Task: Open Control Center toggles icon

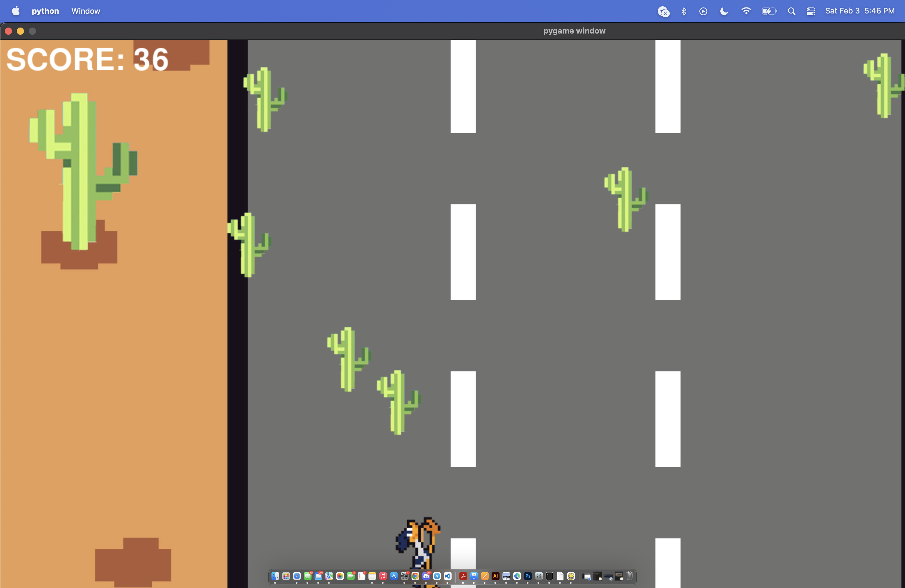Action: pyautogui.click(x=811, y=11)
